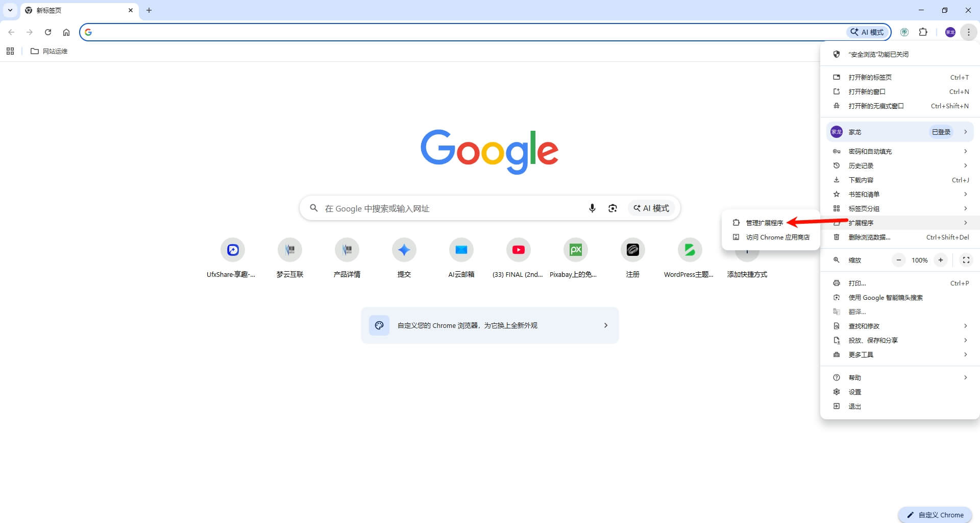Viewport: 980px width, 523px height.
Task: Click the home button in toolbar
Action: coord(66,32)
